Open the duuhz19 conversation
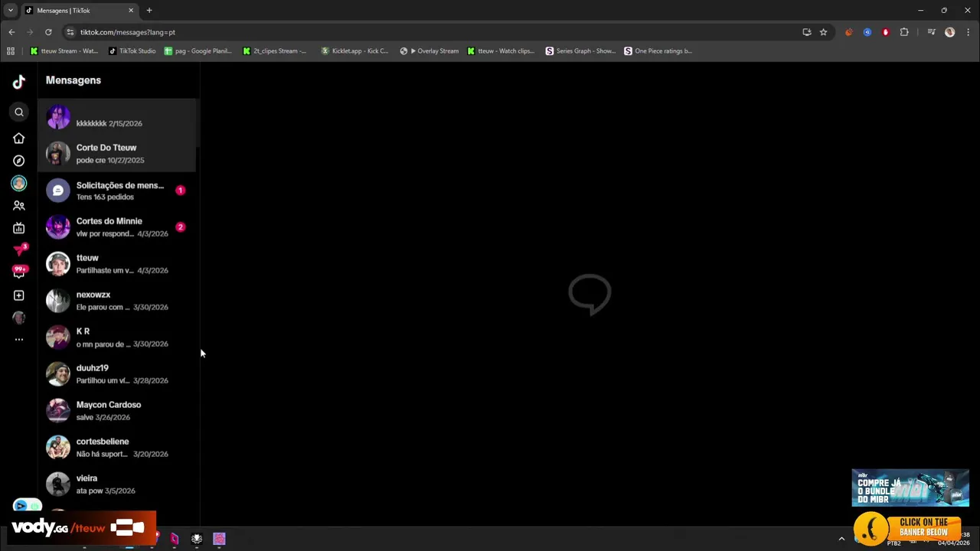980x551 pixels. pos(116,374)
